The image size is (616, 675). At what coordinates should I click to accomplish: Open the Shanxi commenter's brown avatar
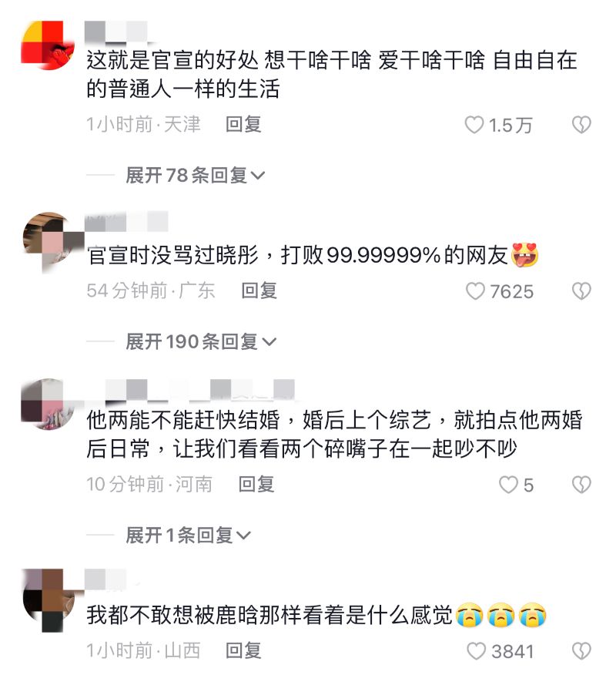pos(49,600)
